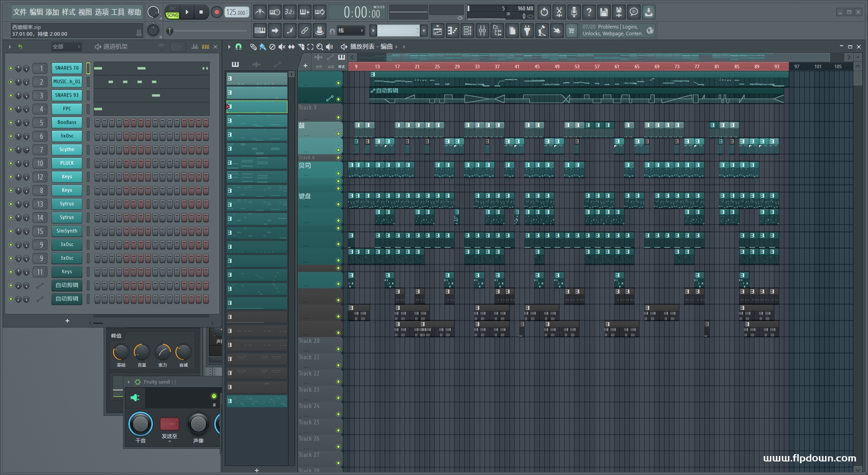Screen dimensions: 868x475
Task: Open the pattern selector arrow
Action: tap(373, 31)
